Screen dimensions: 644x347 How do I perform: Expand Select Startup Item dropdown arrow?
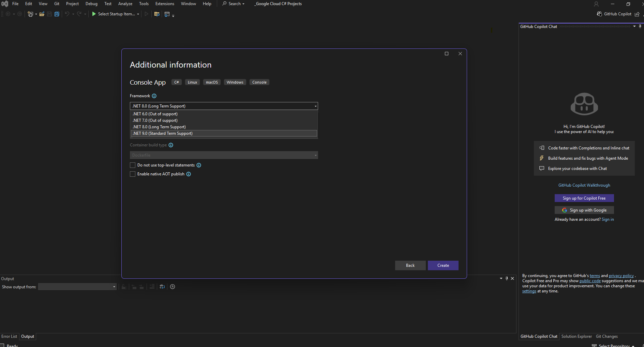pos(138,14)
